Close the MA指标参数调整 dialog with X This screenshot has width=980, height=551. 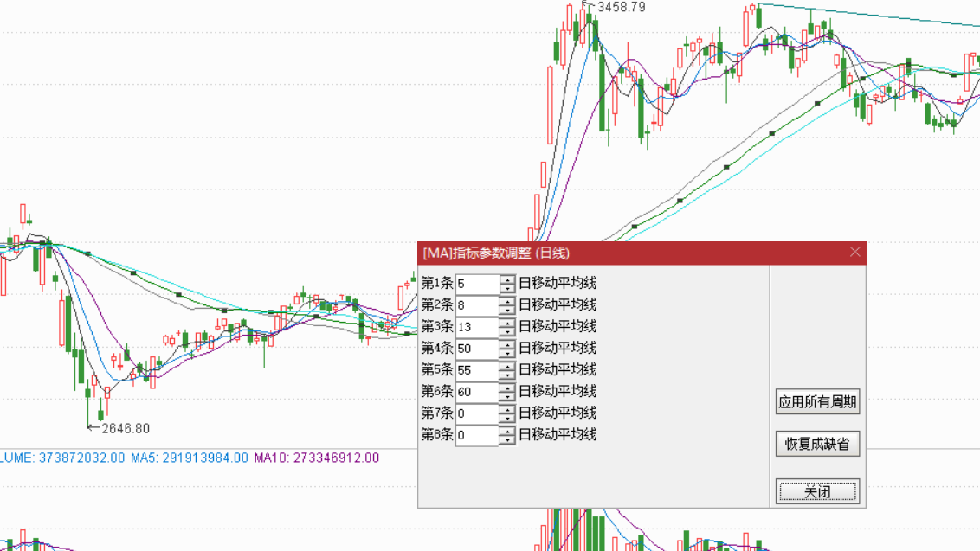[855, 252]
